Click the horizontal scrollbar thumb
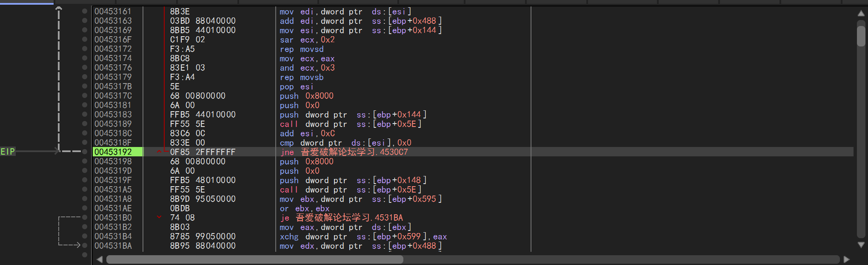Viewport: 868px width, 265px height. tap(254, 259)
